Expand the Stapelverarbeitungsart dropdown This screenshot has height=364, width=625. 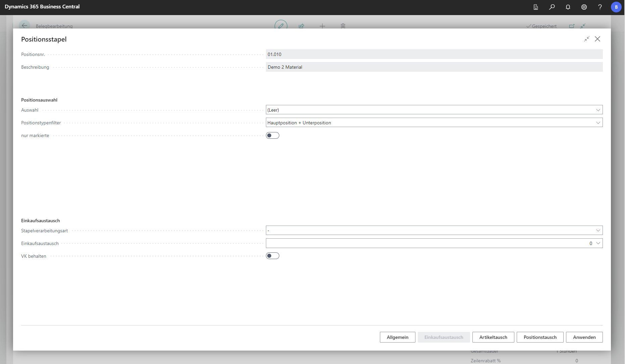coord(598,230)
